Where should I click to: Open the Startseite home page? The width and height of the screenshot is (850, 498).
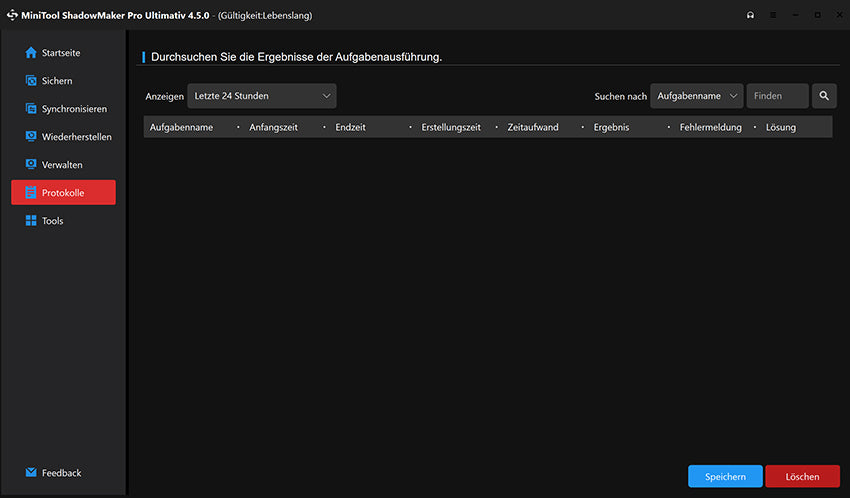click(x=63, y=52)
